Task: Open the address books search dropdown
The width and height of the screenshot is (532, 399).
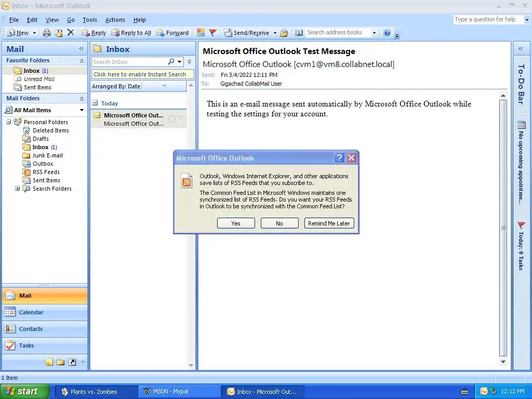Action: pos(374,33)
